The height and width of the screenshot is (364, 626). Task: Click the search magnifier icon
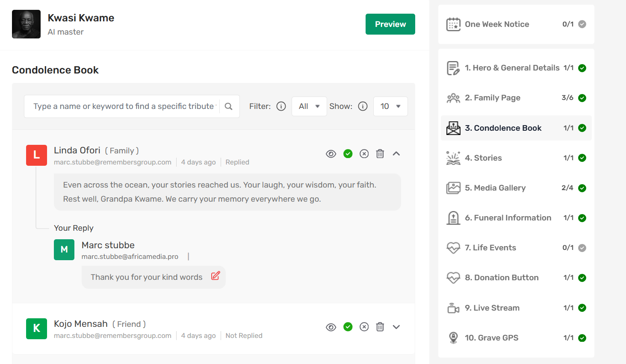point(229,106)
